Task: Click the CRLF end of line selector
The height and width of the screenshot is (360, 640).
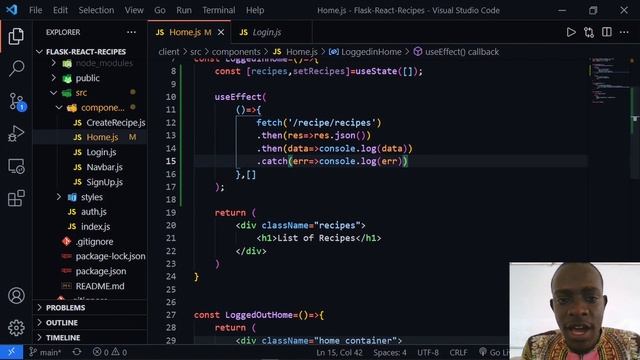Action: coord(458,352)
